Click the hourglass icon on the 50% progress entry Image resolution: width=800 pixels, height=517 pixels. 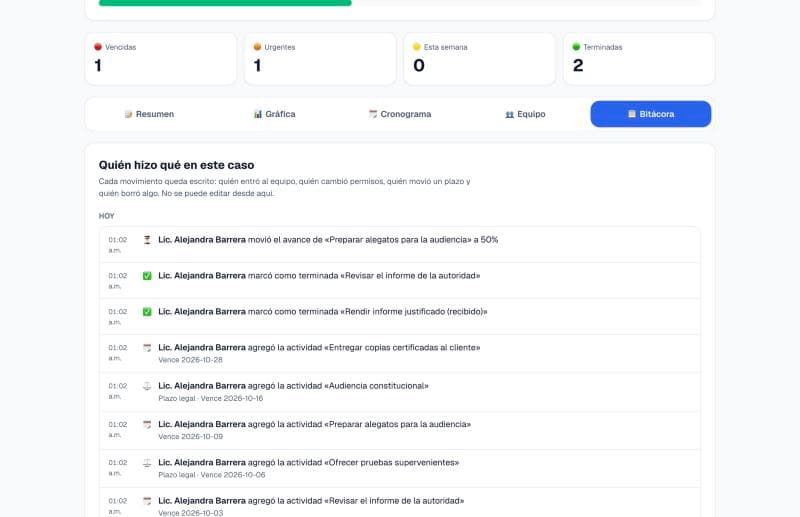click(147, 240)
